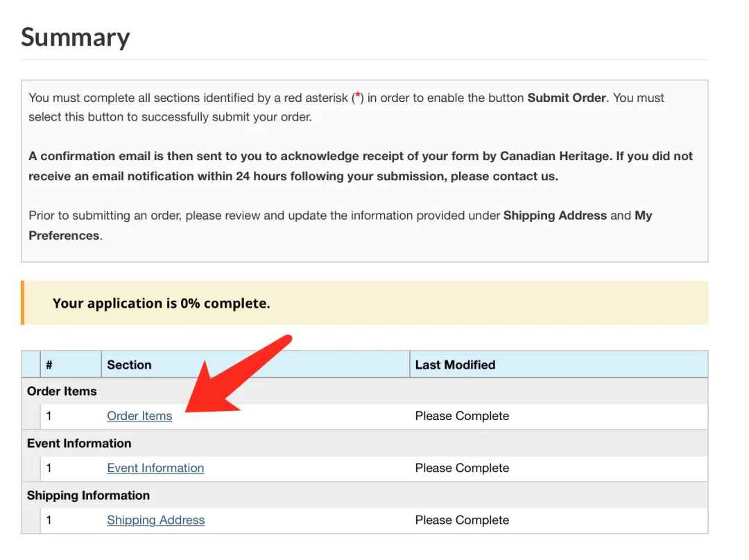Screen dimensions: 749x560
Task: Open the Shipping Address link in the table
Action: [155, 520]
